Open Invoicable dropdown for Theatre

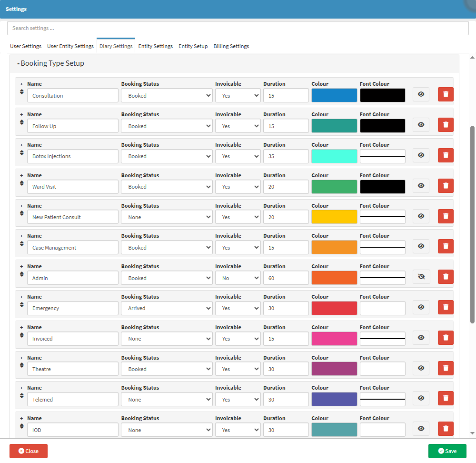click(x=238, y=369)
